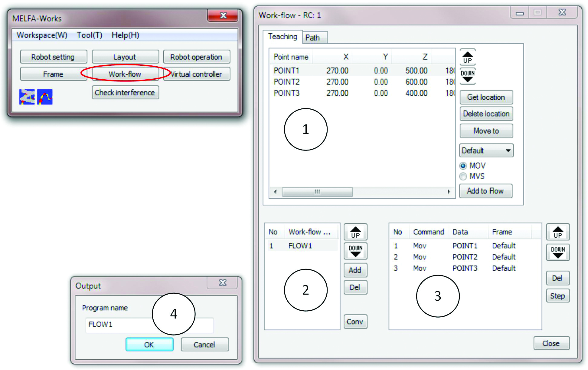Select FLOW1 in the work-flow list
The image size is (588, 370).
click(x=302, y=246)
